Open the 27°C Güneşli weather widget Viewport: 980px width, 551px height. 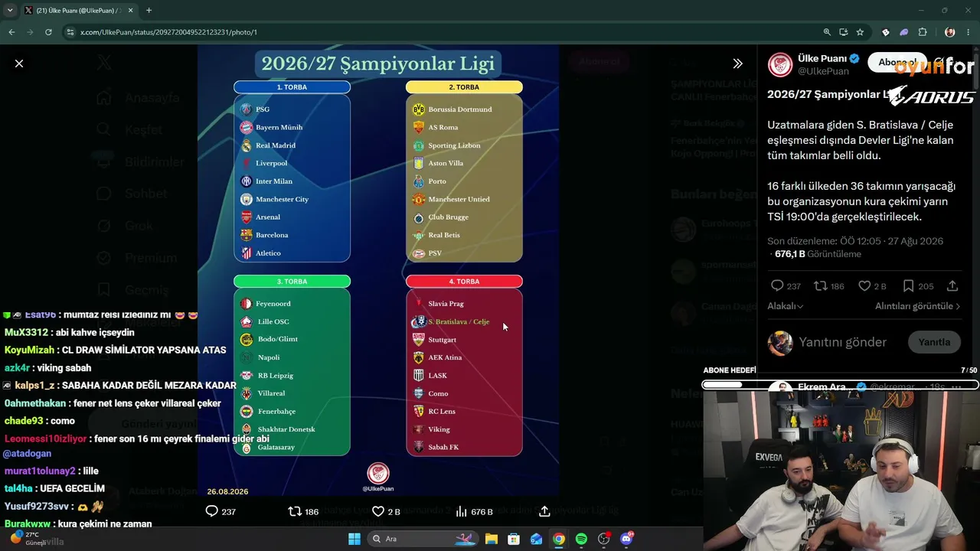pyautogui.click(x=28, y=538)
